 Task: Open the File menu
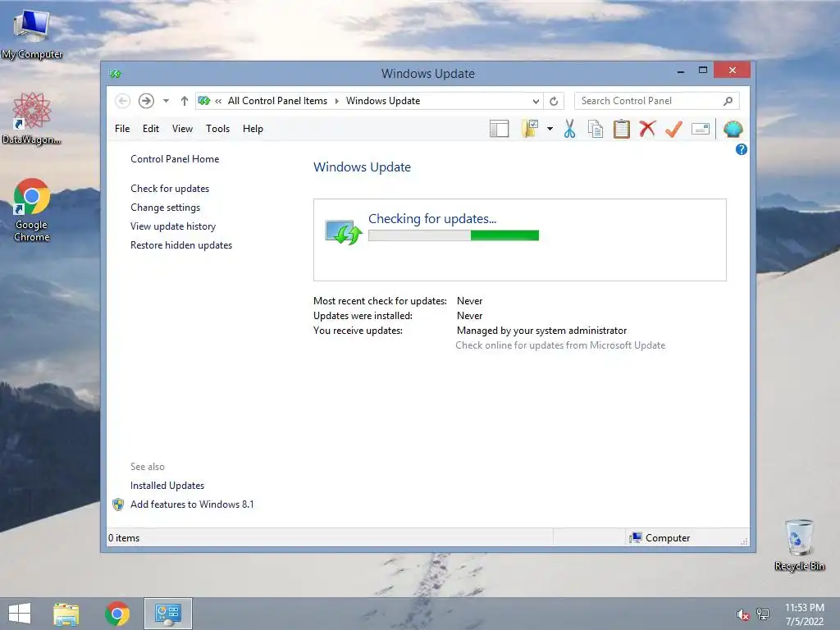pyautogui.click(x=122, y=129)
